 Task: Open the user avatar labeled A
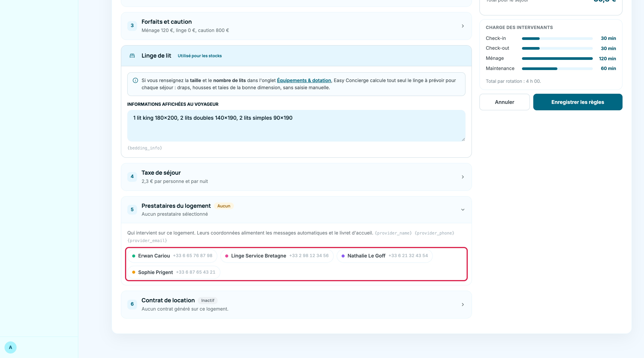tap(11, 347)
